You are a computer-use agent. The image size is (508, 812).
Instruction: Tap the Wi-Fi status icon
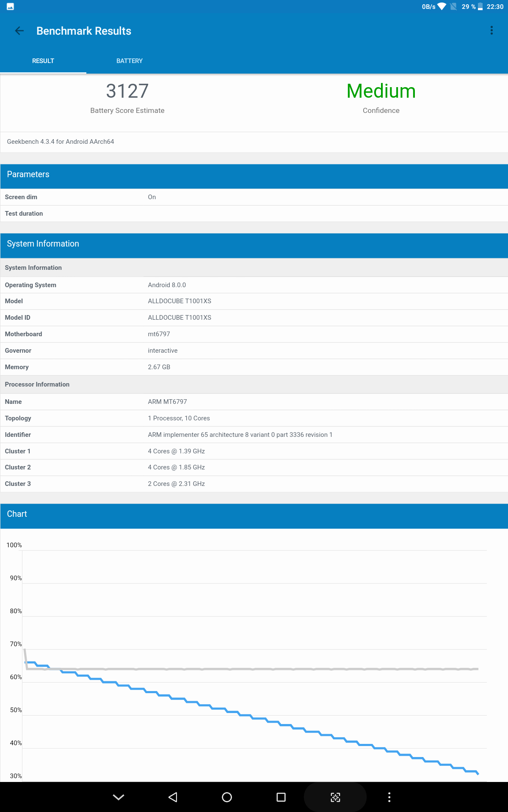[442, 6]
